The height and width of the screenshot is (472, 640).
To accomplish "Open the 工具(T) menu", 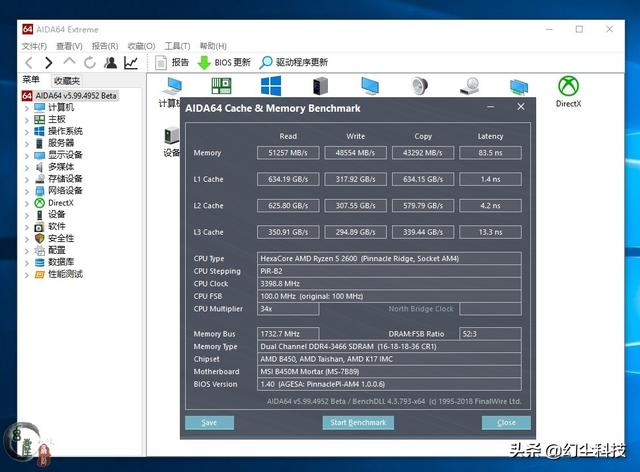I will (x=178, y=46).
